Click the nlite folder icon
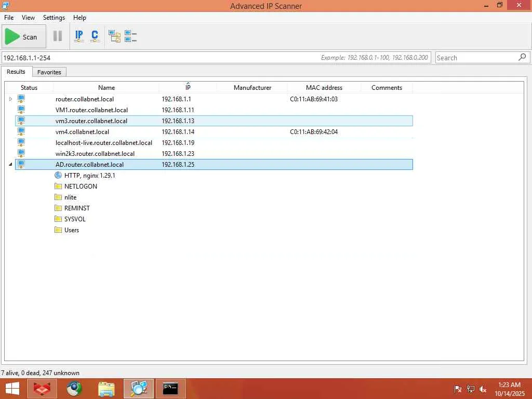The width and height of the screenshot is (532, 399). click(x=58, y=197)
